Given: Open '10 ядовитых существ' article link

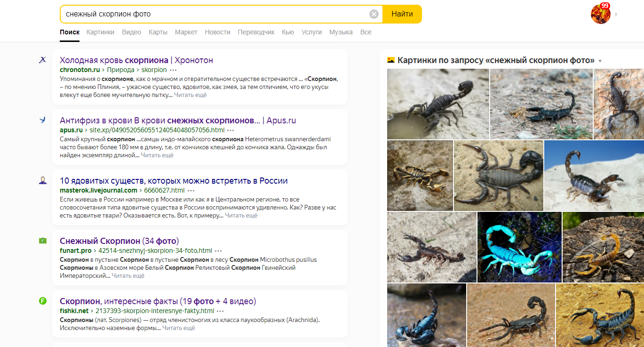Looking at the screenshot, I should pos(174,181).
